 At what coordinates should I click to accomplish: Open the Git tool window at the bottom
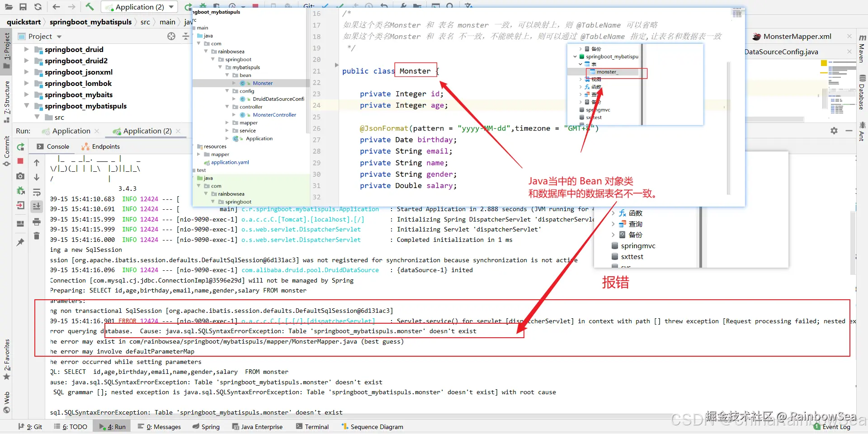tap(30, 427)
